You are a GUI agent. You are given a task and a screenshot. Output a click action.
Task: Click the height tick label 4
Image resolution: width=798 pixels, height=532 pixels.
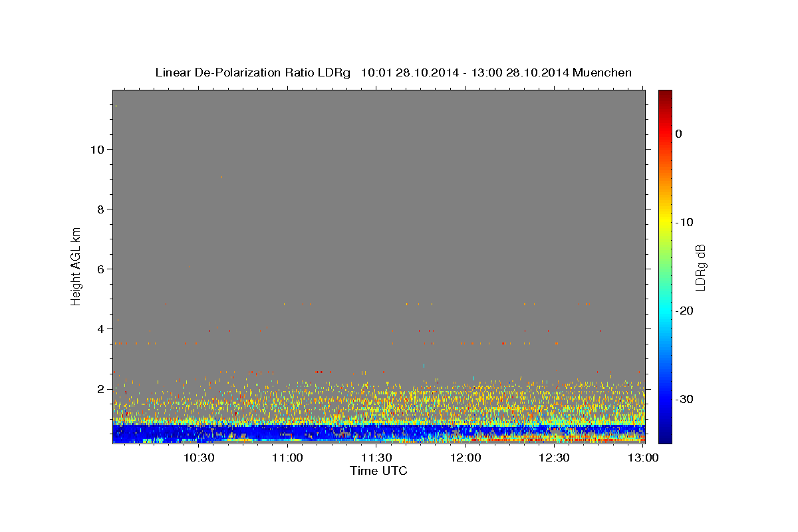(101, 329)
